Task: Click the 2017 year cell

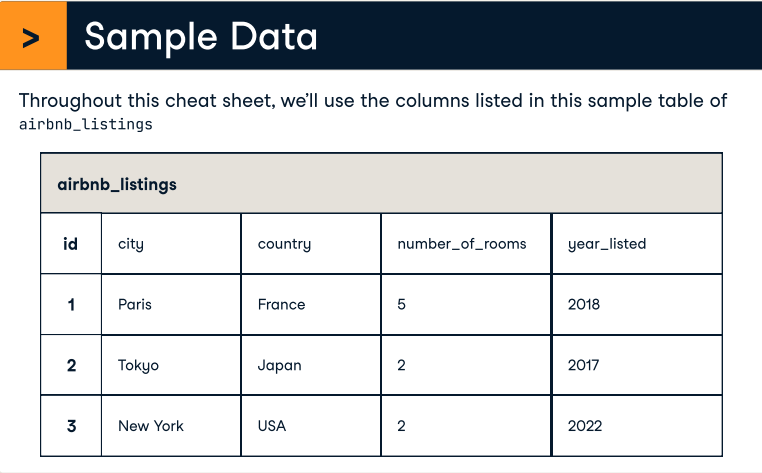Action: 583,365
